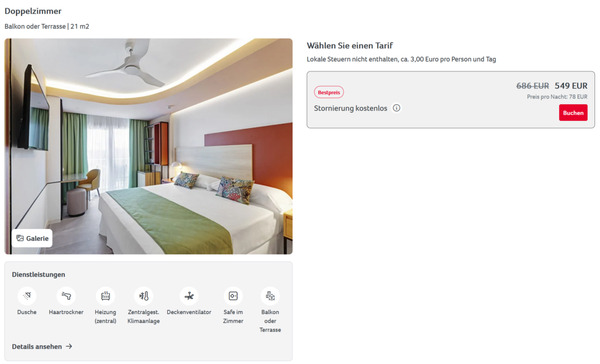Image resolution: width=600 pixels, height=364 pixels.
Task: Click the Haartrockner hairdryer icon
Action: pyautogui.click(x=66, y=296)
